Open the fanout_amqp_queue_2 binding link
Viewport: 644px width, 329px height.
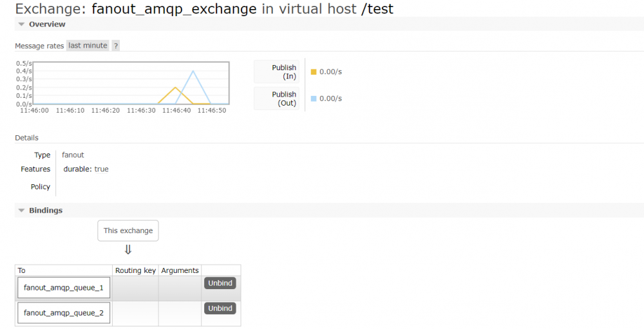coord(64,313)
